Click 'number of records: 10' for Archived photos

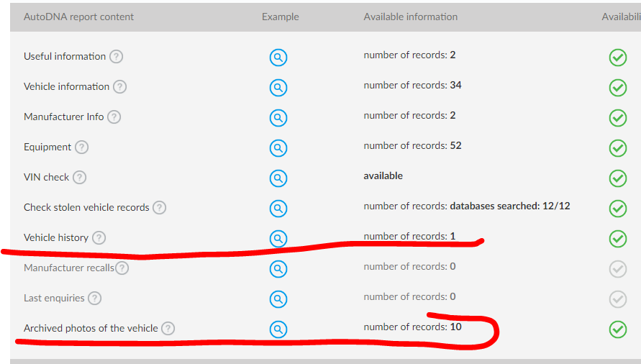pyautogui.click(x=412, y=327)
